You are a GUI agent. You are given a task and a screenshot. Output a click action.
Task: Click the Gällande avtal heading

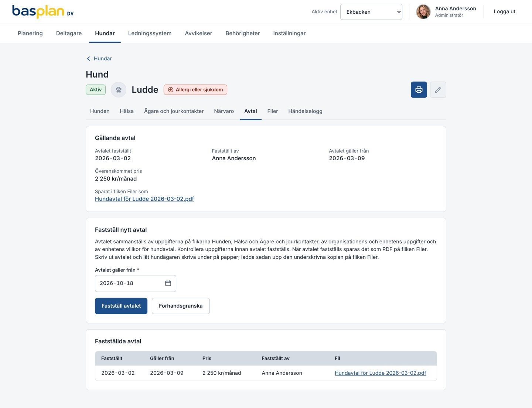tap(115, 138)
